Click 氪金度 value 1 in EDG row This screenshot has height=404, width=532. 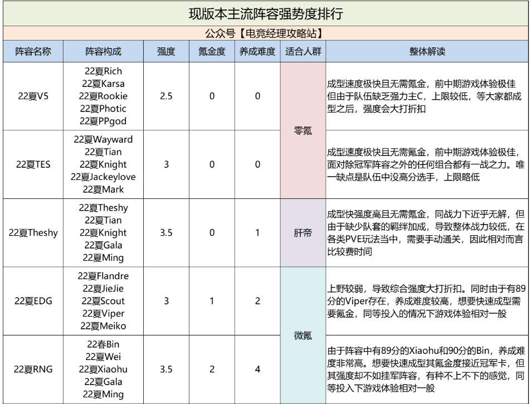pyautogui.click(x=212, y=301)
